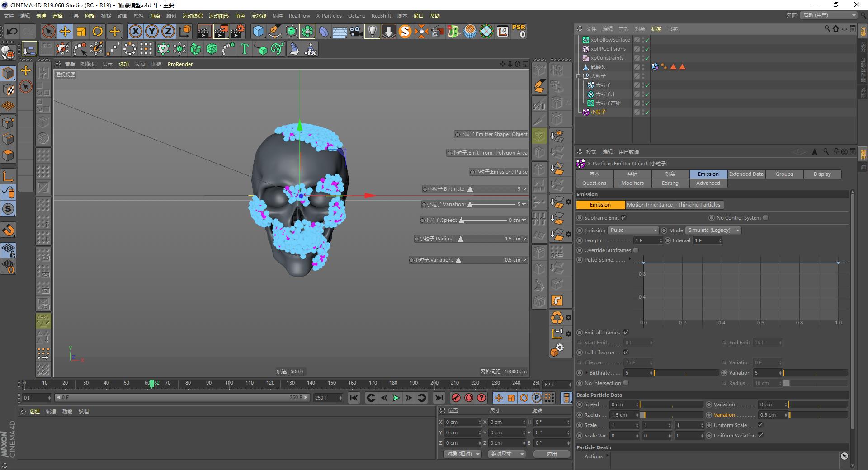
Task: Lock the Y axis with the Y toolbar icon
Action: coord(151,31)
